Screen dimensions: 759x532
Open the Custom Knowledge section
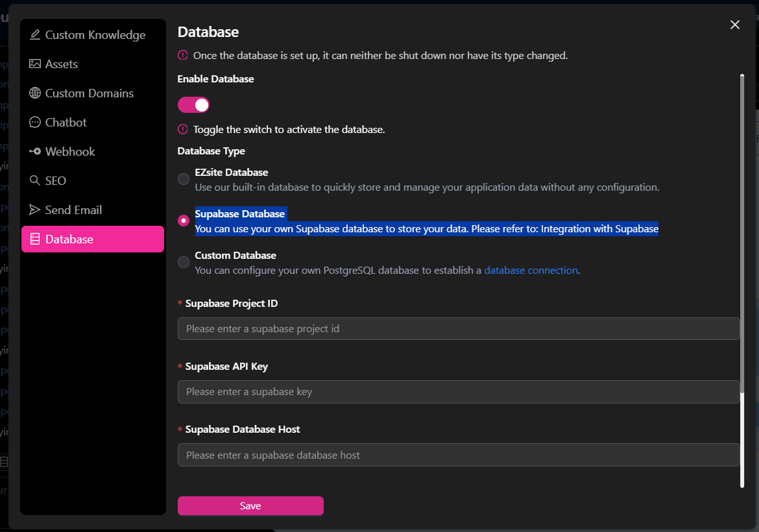(93, 35)
